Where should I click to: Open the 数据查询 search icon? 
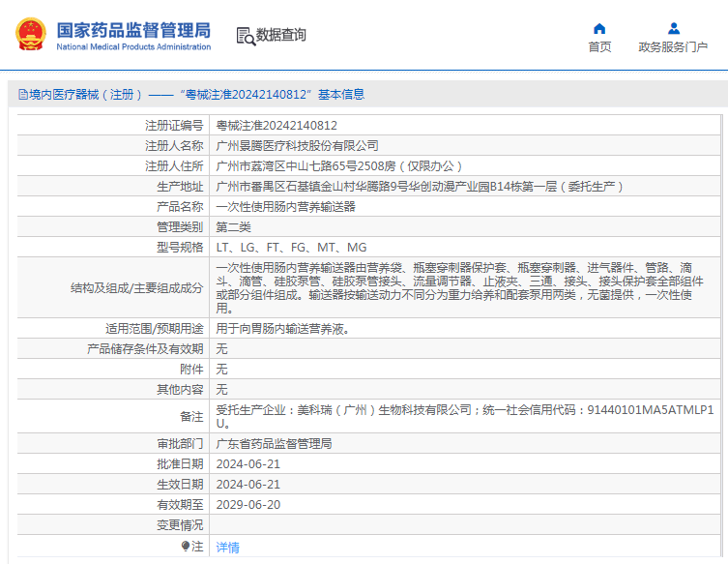246,36
